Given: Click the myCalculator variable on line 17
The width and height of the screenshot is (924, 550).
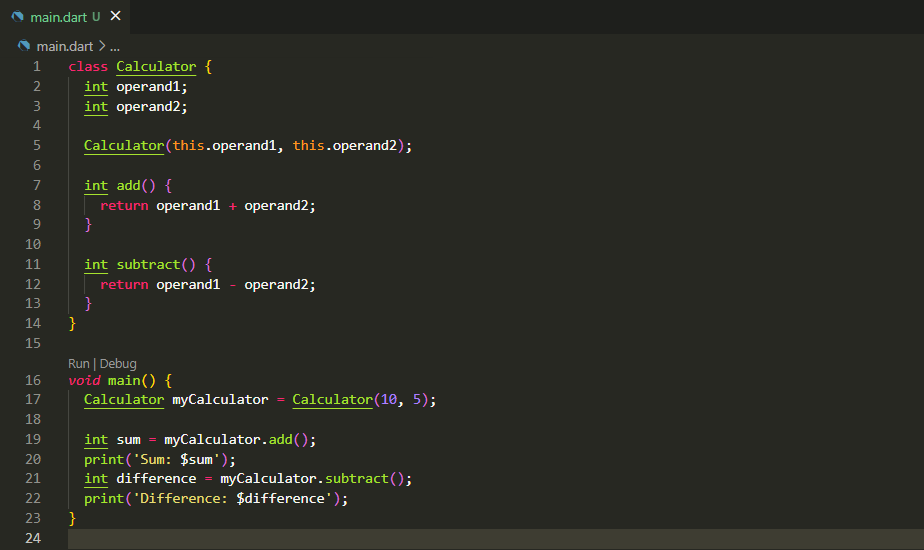Looking at the screenshot, I should click(220, 400).
